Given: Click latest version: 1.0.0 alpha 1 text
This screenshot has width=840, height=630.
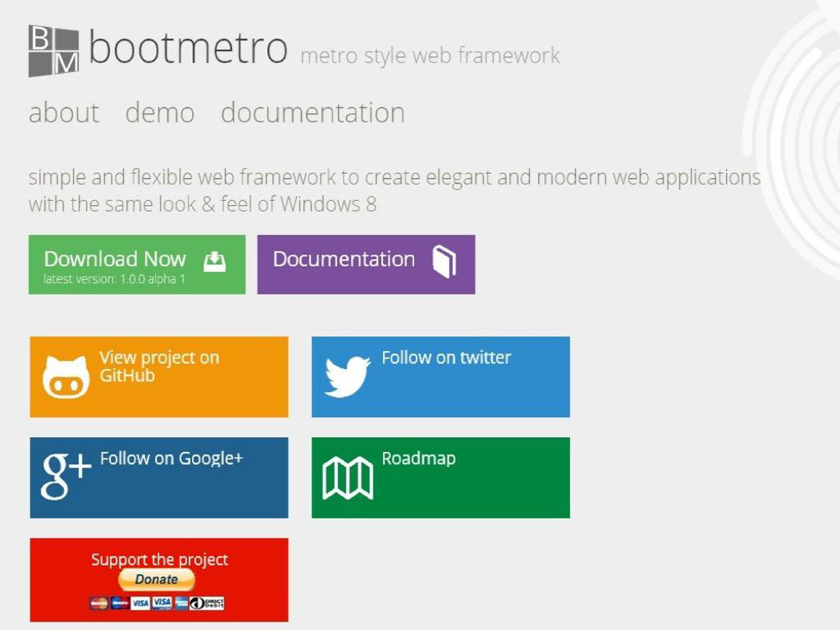Looking at the screenshot, I should pyautogui.click(x=114, y=279).
